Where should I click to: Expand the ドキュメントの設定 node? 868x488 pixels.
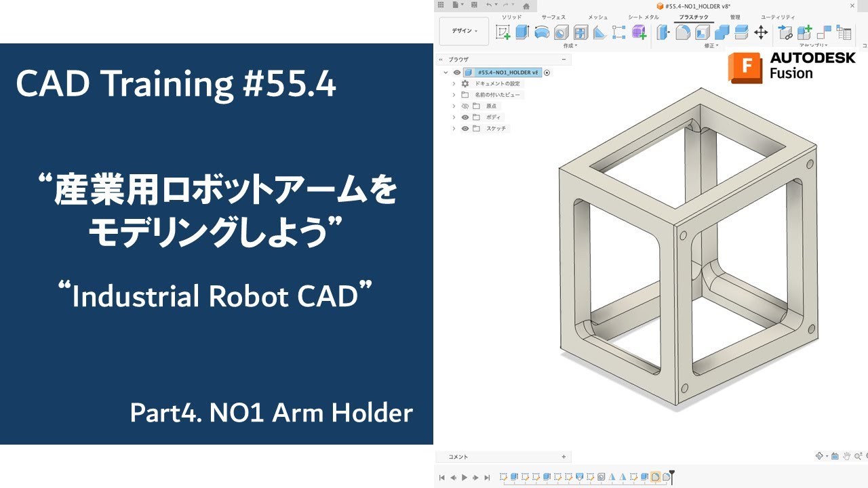coord(454,83)
